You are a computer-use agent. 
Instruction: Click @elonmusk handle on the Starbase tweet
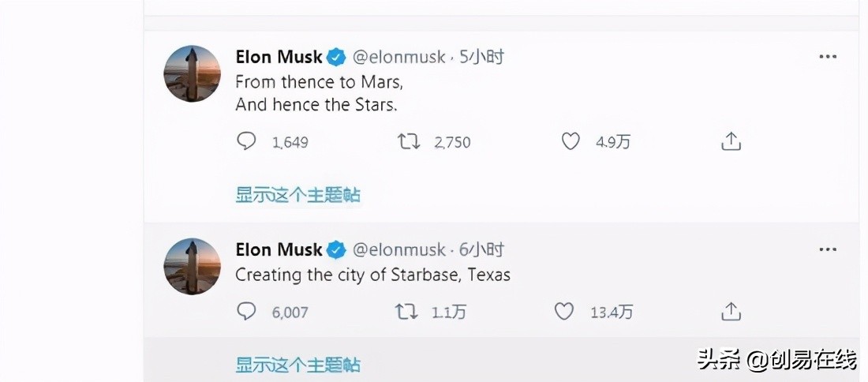[398, 250]
